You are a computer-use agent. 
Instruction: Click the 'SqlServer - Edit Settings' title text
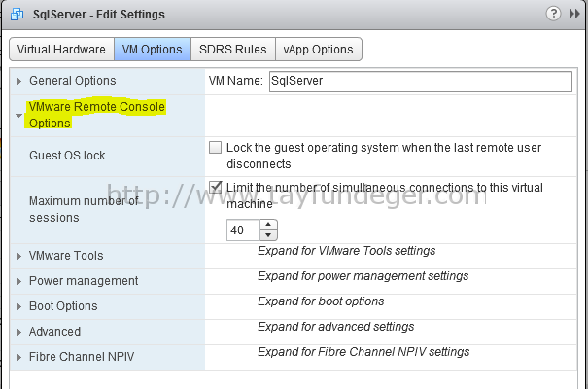point(99,15)
